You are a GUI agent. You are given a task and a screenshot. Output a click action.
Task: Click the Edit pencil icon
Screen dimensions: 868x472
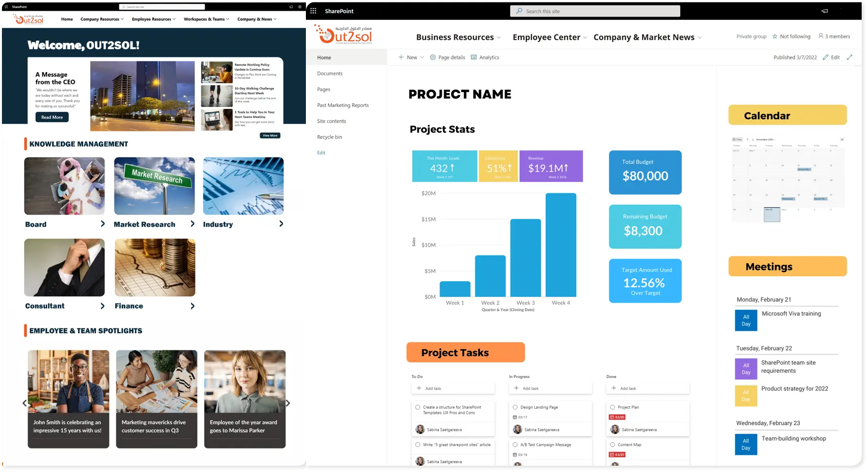827,57
